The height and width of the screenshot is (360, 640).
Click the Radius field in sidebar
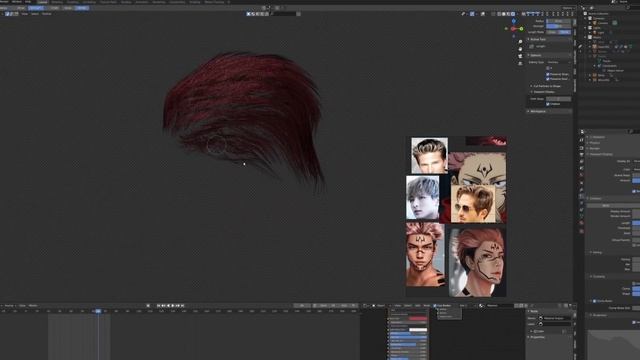click(558, 21)
